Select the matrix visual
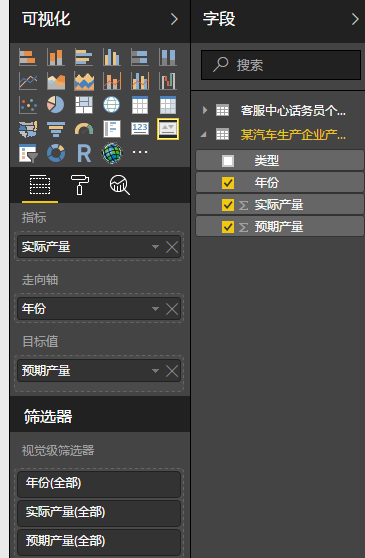Viewport: 365px width, 558px height. (168, 105)
